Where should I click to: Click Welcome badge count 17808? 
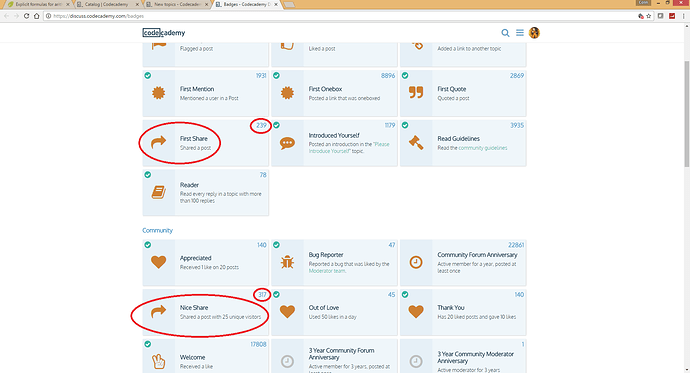pos(258,344)
